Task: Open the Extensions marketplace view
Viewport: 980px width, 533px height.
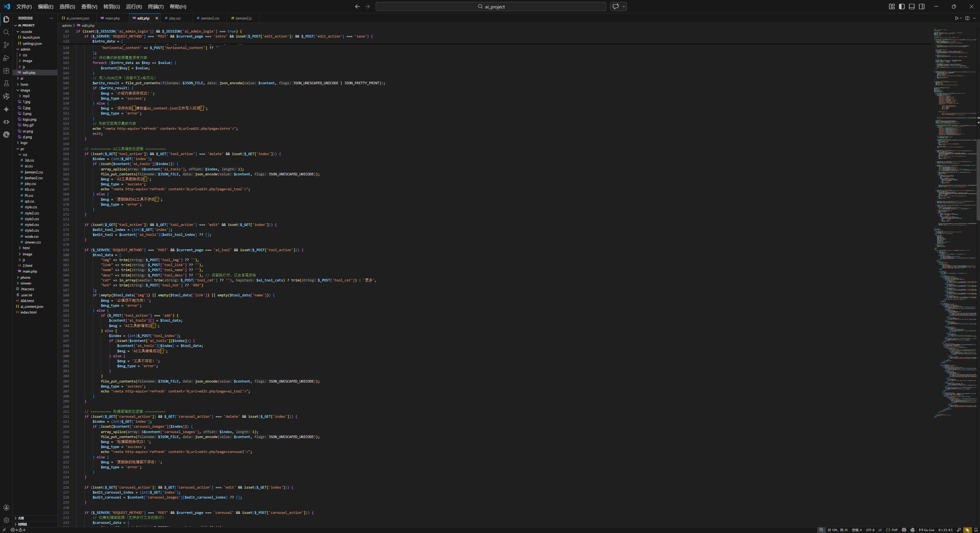Action: pos(6,71)
